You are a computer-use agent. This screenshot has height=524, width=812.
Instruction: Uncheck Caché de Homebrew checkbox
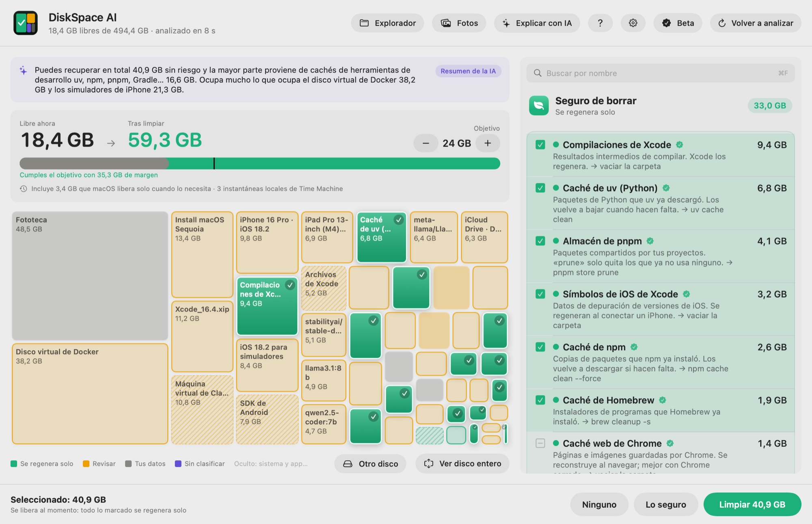point(540,400)
